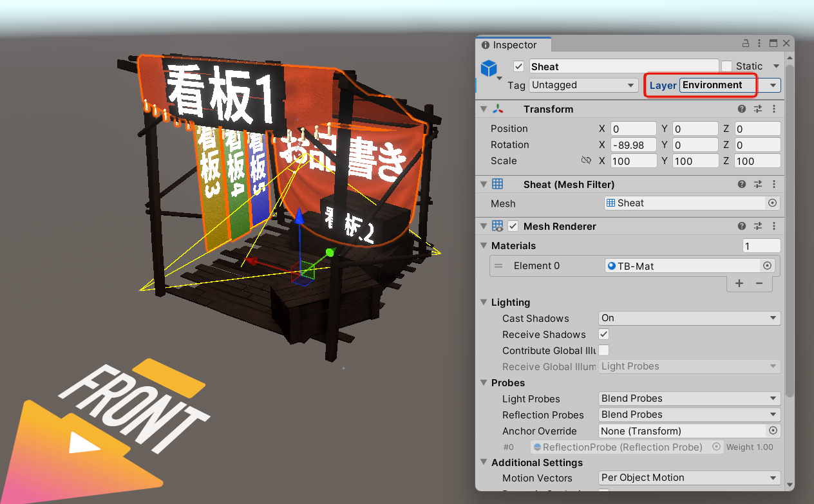Collapse the Probes section
The image size is (814, 504).
point(484,383)
